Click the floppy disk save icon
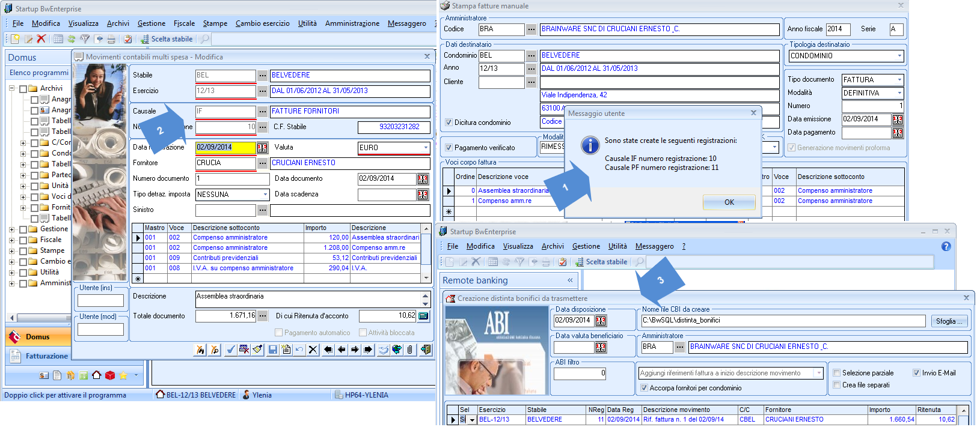Image resolution: width=980 pixels, height=430 pixels. click(x=273, y=350)
